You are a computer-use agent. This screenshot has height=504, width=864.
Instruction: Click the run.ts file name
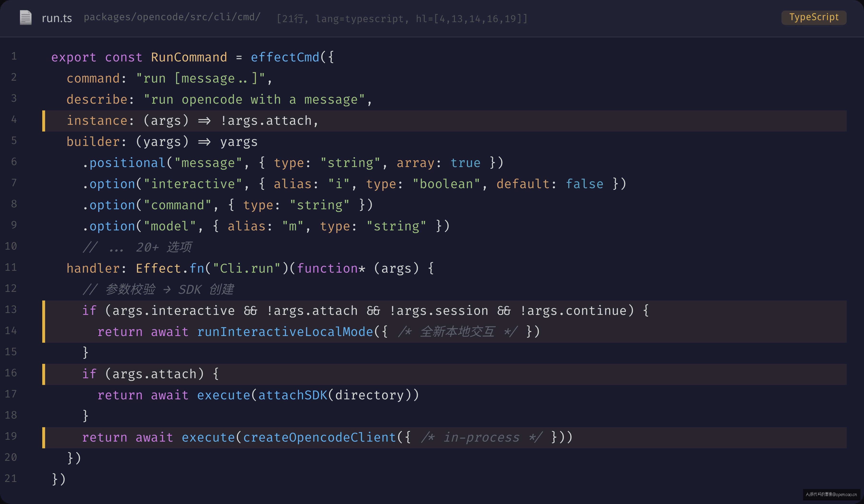57,18
